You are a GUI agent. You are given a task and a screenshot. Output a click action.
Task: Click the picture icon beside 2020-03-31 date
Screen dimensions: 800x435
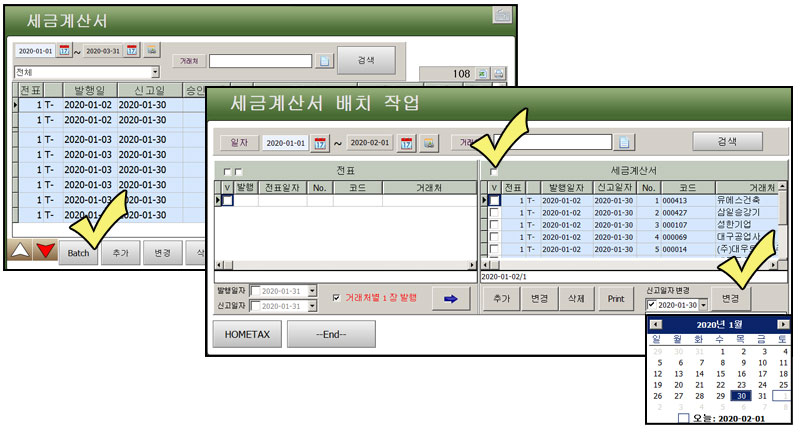[152, 50]
